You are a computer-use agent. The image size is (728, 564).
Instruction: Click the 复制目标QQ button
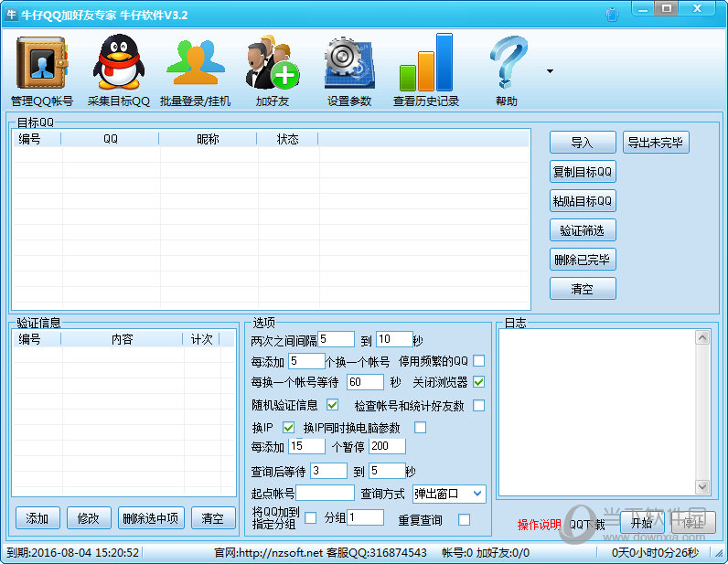click(x=583, y=171)
